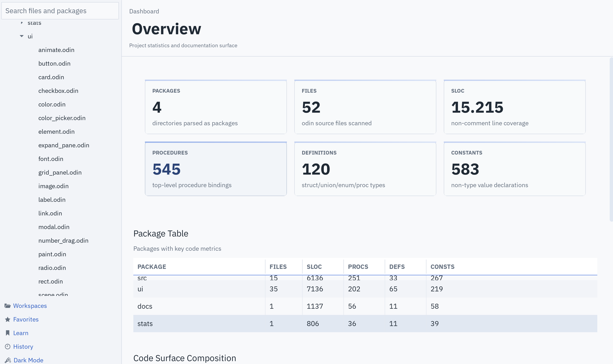
Task: Click the Workspaces folder icon
Action: tap(8, 306)
